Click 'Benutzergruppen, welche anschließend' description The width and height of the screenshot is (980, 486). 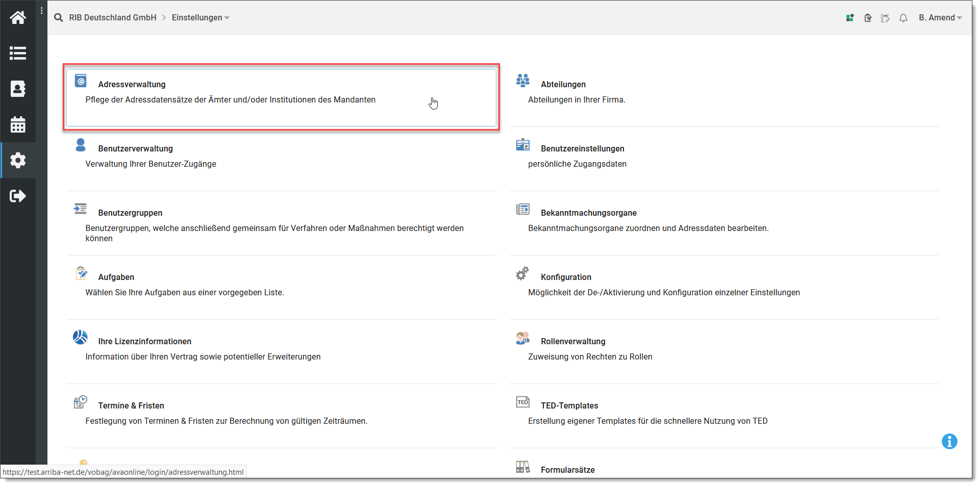coord(274,233)
